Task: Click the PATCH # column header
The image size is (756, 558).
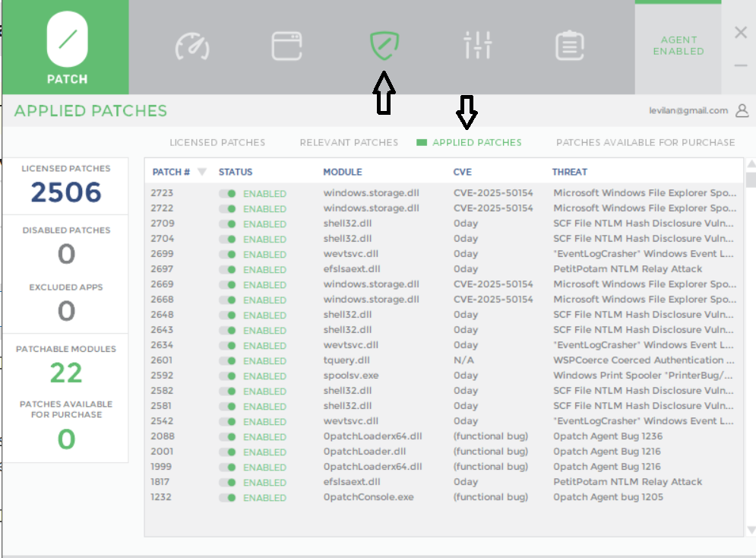Action: click(x=171, y=172)
